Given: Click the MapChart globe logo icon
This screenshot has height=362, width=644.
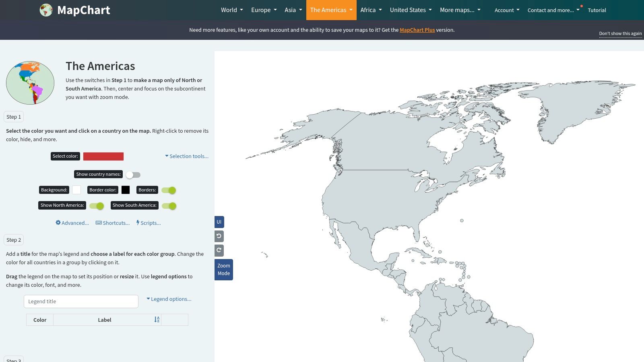Looking at the screenshot, I should tap(46, 10).
